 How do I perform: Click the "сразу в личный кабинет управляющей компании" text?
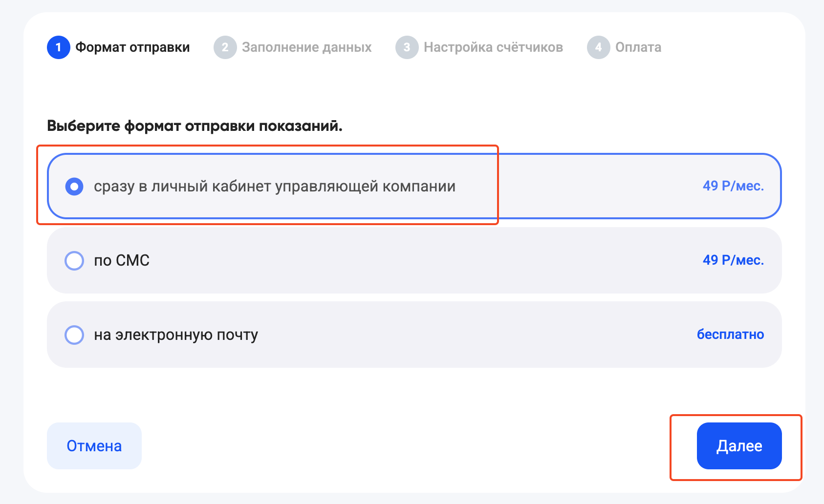click(275, 186)
